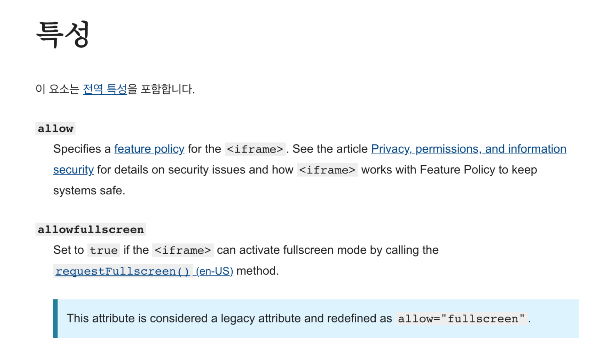The image size is (613, 364).
Task: Click the "Set to" text
Action: (x=68, y=250)
